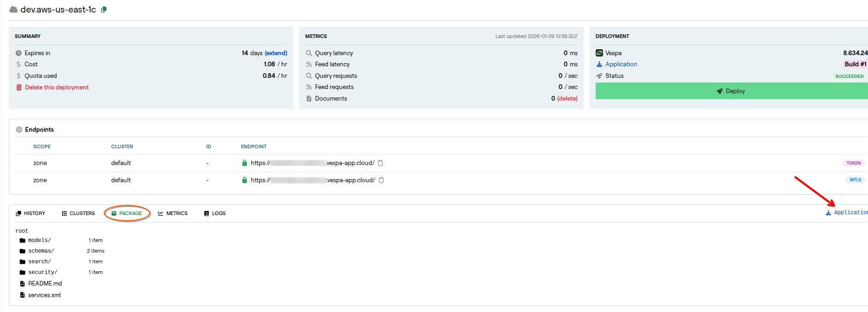
Task: Click the Vespa logo icon in Deployment
Action: coord(599,53)
